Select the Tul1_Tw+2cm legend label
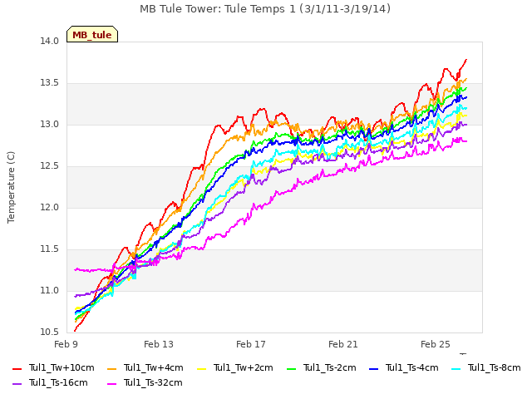Screen dimensions: 532x399 (244, 367)
